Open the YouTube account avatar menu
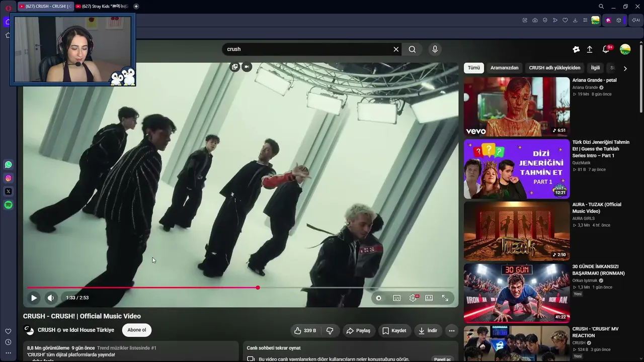This screenshot has width=644, height=362. (625, 49)
